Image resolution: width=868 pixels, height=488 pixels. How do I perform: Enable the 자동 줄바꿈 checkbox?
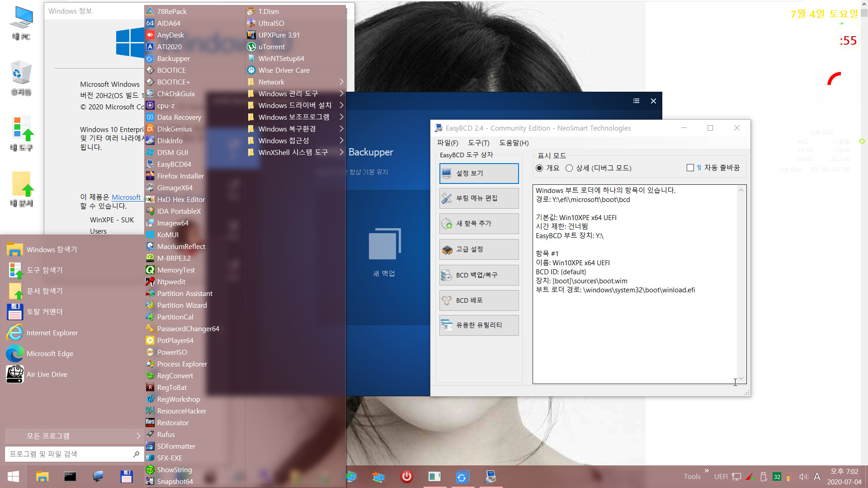[690, 168]
